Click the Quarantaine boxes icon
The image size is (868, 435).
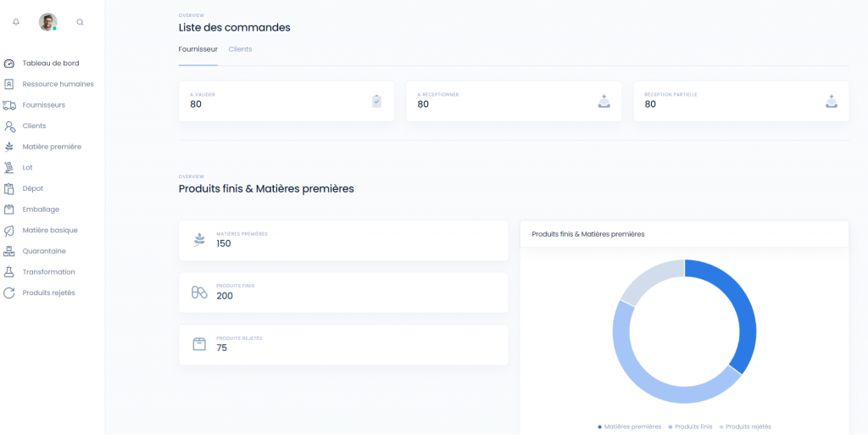(9, 251)
